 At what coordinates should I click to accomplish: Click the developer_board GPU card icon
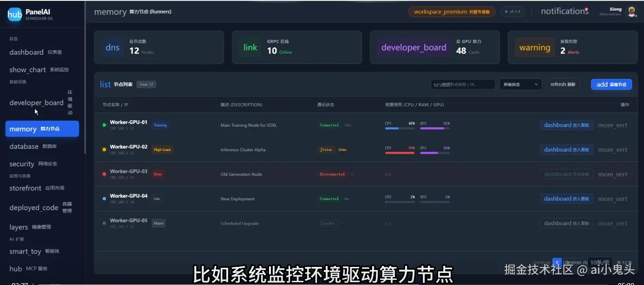(x=414, y=47)
